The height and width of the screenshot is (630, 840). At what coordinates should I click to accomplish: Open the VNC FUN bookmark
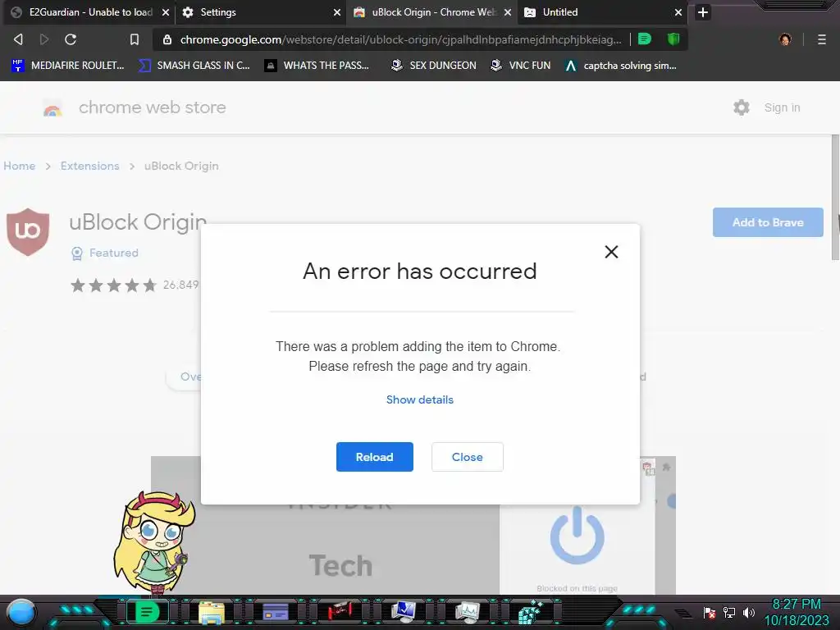tap(521, 66)
